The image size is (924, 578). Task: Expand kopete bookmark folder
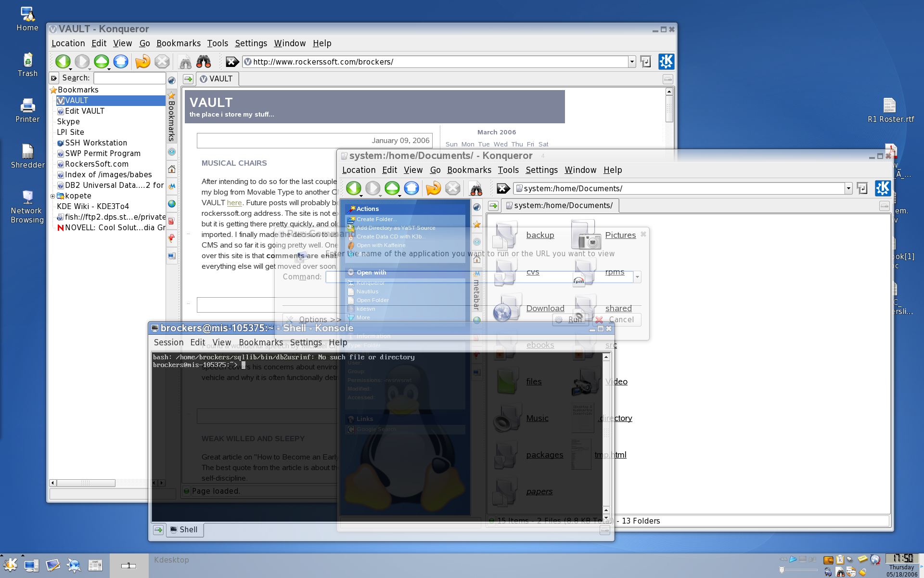tap(52, 196)
